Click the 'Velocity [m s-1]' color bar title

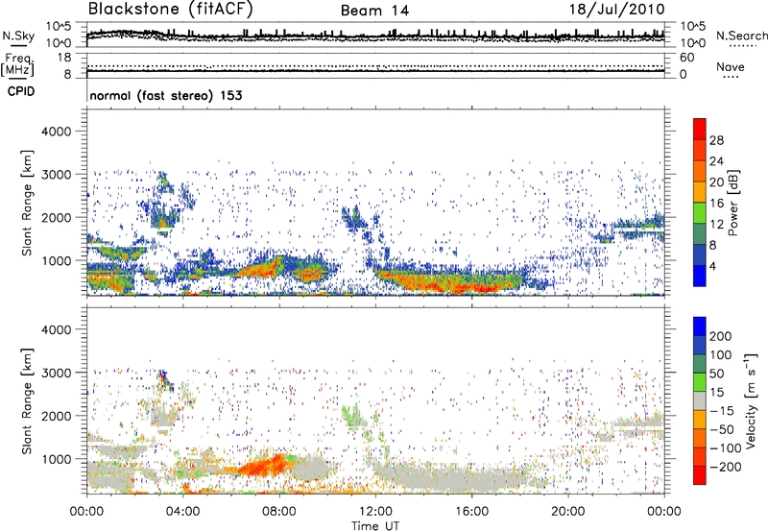751,400
